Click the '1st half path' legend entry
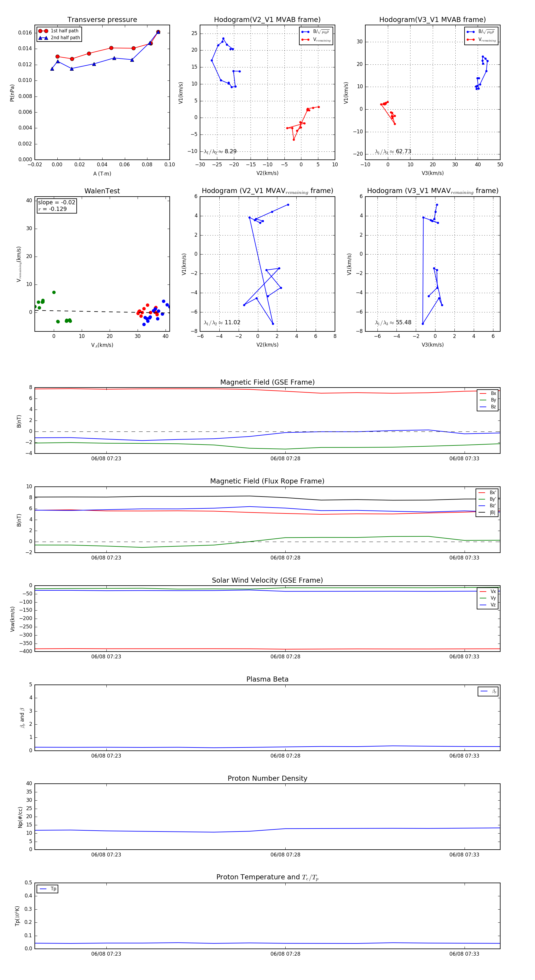Viewport: 535px width, 980px height. pyautogui.click(x=59, y=31)
